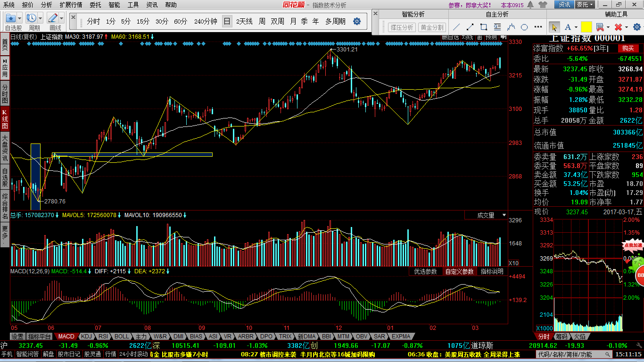Open the text tool A dropdown arrow
The image size is (644, 362).
coord(576,27)
